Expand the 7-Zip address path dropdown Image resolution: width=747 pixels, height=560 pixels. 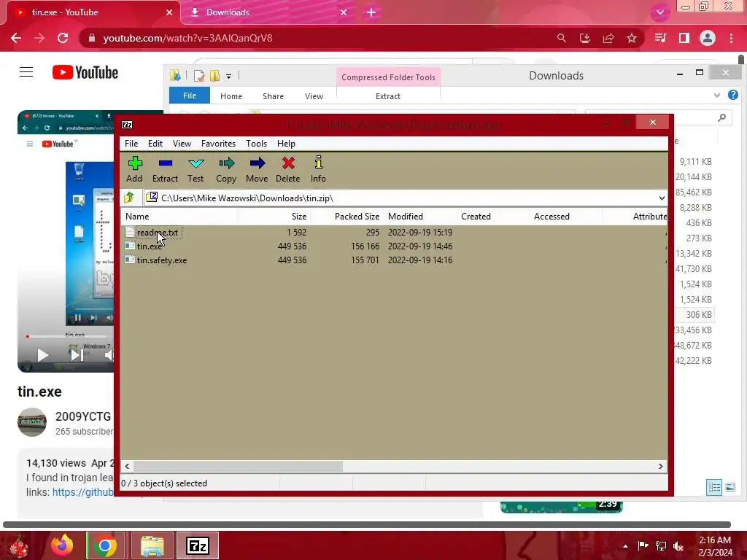(661, 198)
